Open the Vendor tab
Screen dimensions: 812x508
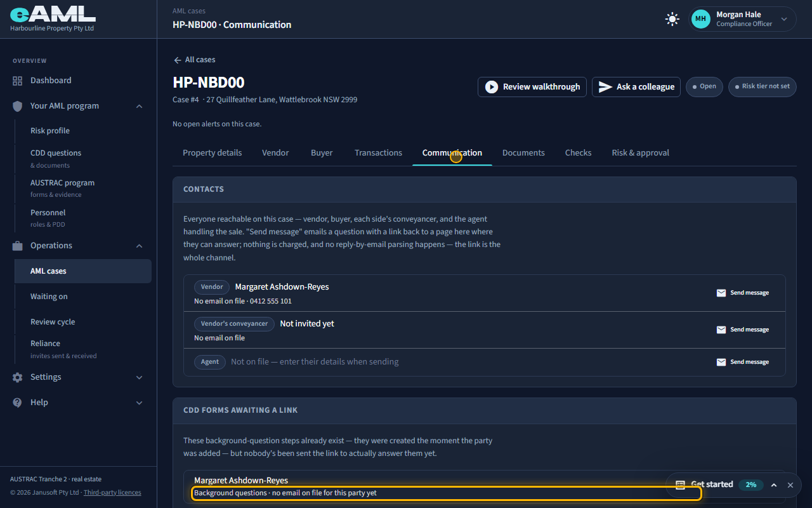275,153
